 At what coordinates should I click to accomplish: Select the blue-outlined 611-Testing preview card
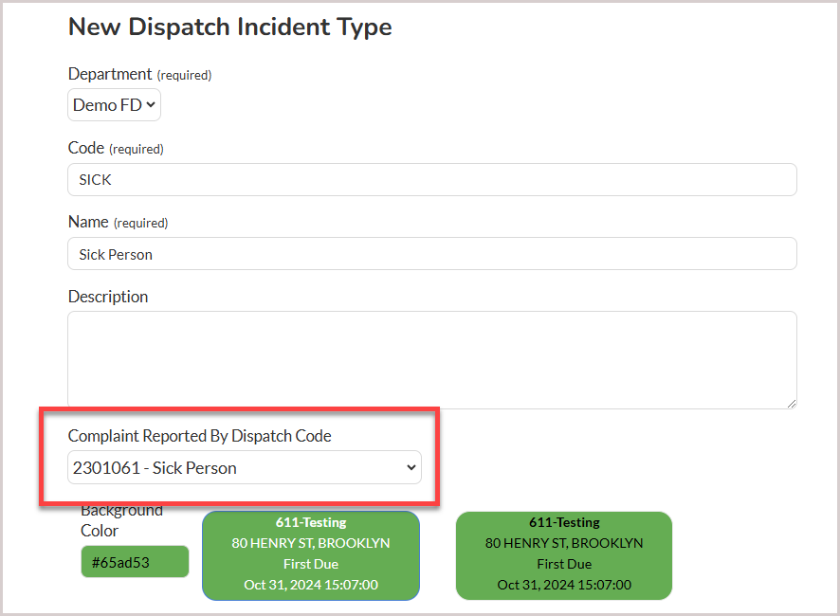(x=311, y=555)
